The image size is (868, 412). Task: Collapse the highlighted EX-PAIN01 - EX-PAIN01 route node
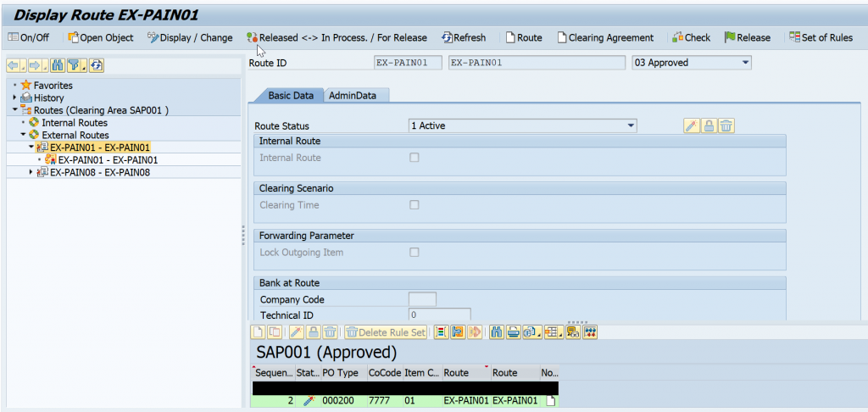pyautogui.click(x=31, y=148)
